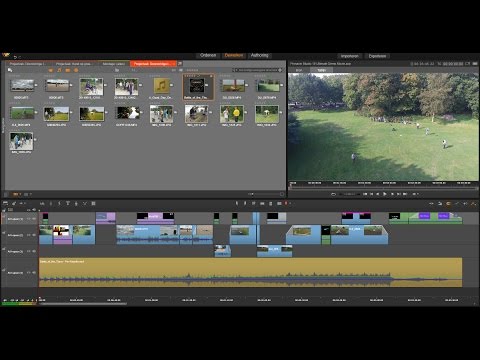
Task: Open the Exporteren tab
Action: click(377, 56)
